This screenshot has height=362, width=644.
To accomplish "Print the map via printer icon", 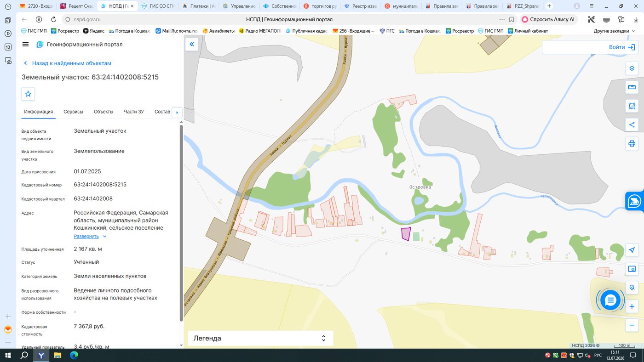I will click(x=632, y=144).
